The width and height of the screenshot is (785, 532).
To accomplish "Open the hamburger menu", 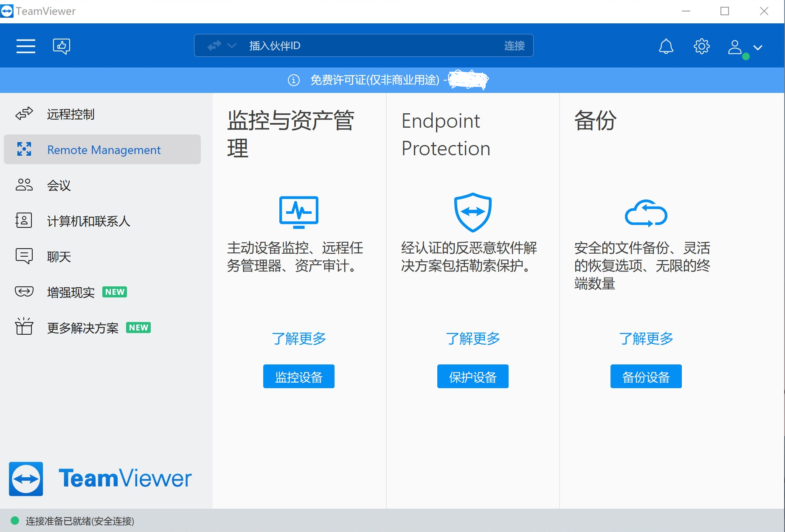I will pos(26,46).
